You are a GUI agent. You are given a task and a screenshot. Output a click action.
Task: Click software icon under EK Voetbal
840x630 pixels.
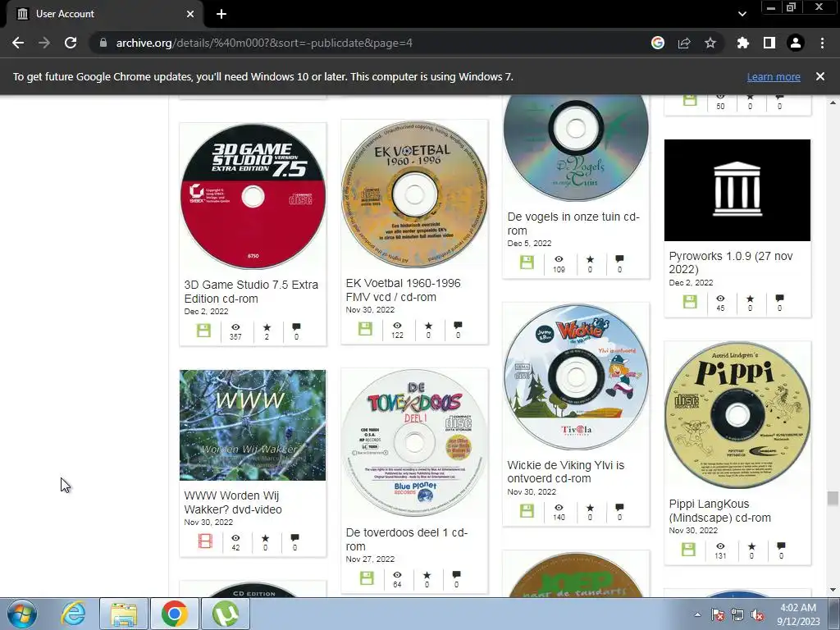pos(365,329)
